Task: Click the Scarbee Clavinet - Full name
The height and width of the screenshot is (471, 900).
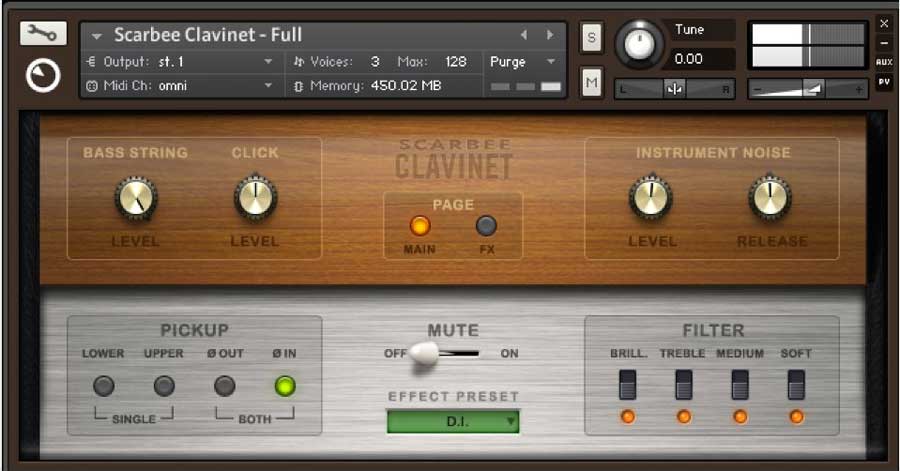Action: click(x=208, y=35)
